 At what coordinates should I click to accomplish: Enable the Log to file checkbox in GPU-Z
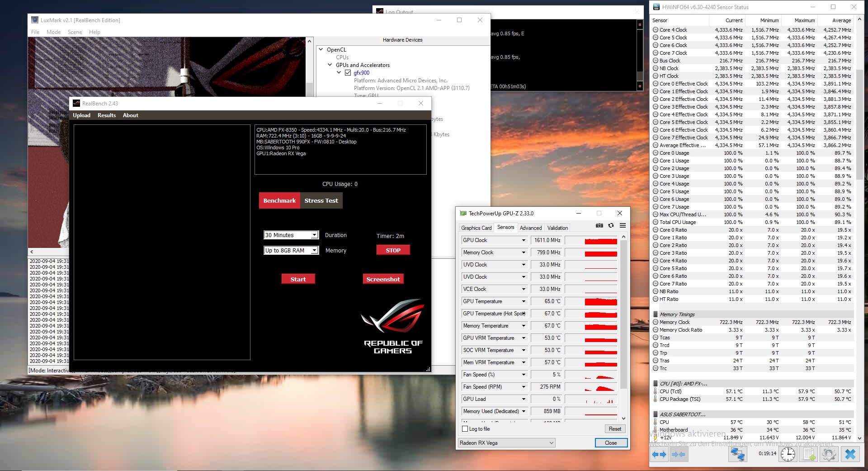(x=465, y=429)
